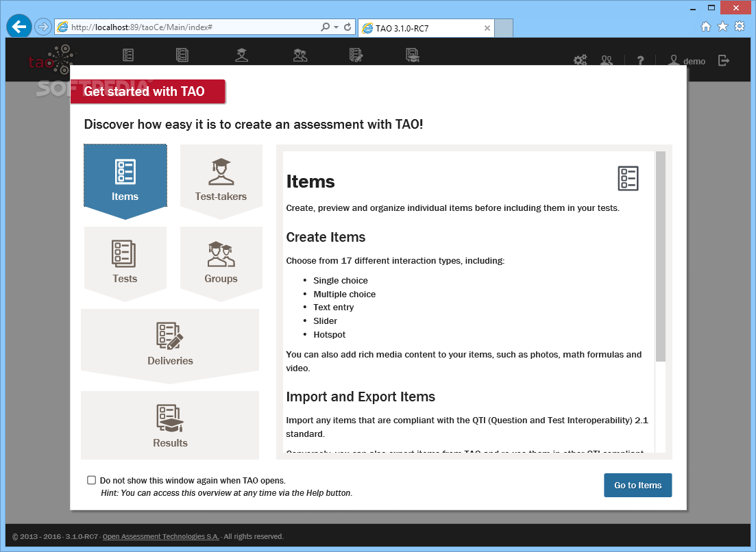Open Test-takers from top navigation bar
This screenshot has height=552, width=756.
tap(241, 55)
